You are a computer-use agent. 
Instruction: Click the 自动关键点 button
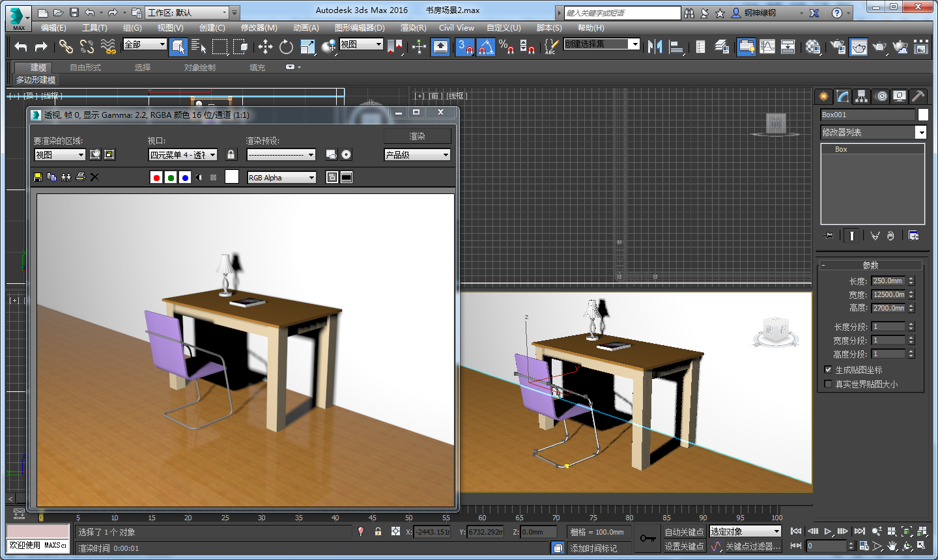click(684, 532)
